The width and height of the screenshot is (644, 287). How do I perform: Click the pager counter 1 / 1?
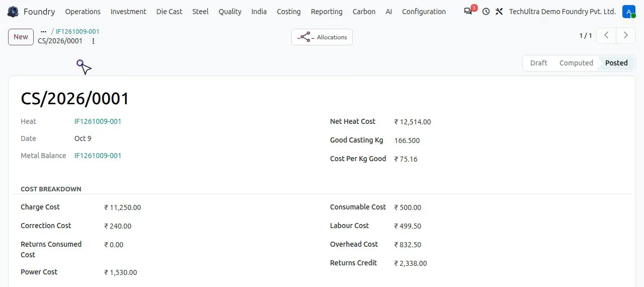point(586,36)
